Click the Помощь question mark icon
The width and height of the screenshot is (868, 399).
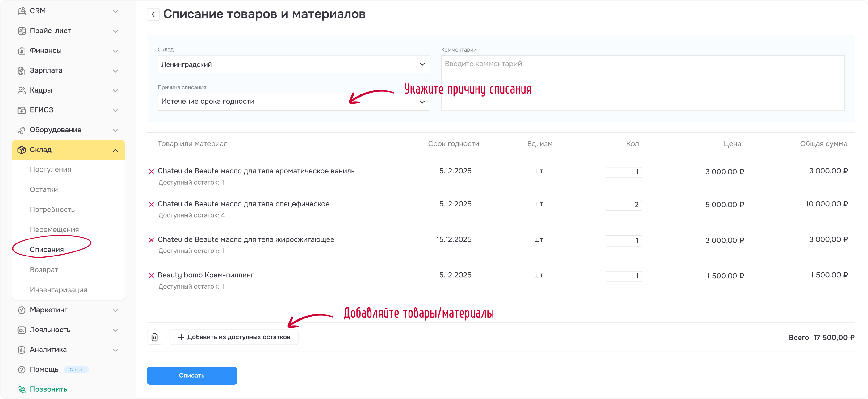pos(22,370)
